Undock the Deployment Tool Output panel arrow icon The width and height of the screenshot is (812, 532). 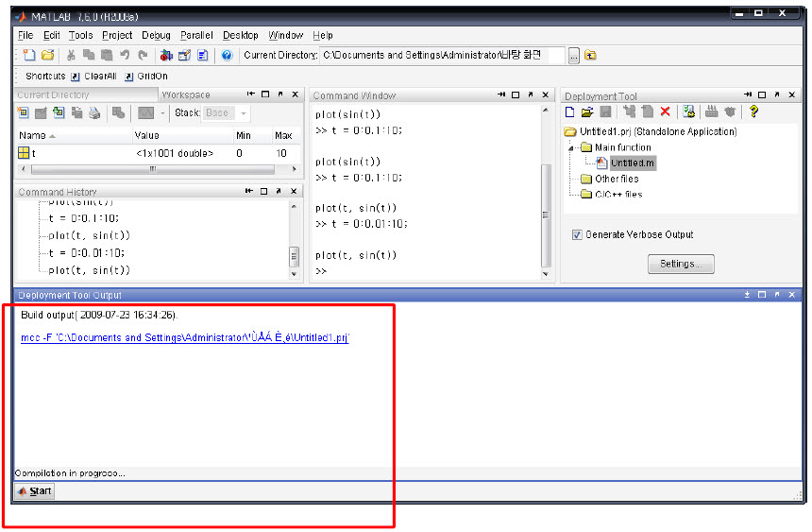(x=777, y=295)
